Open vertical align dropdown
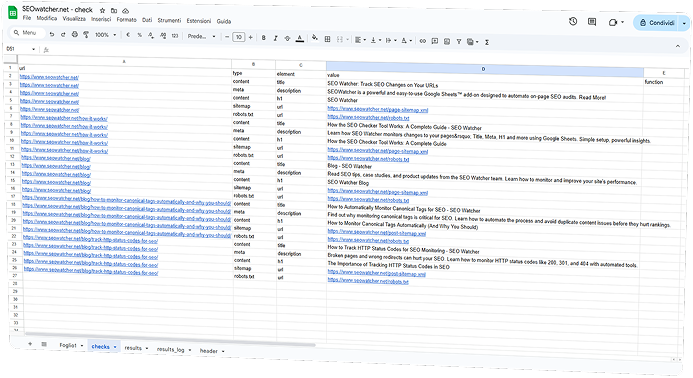The image size is (693, 378). tap(376, 40)
